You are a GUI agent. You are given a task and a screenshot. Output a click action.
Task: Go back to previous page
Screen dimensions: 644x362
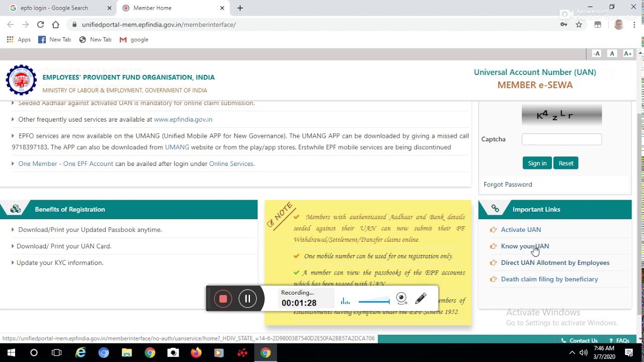(11, 25)
